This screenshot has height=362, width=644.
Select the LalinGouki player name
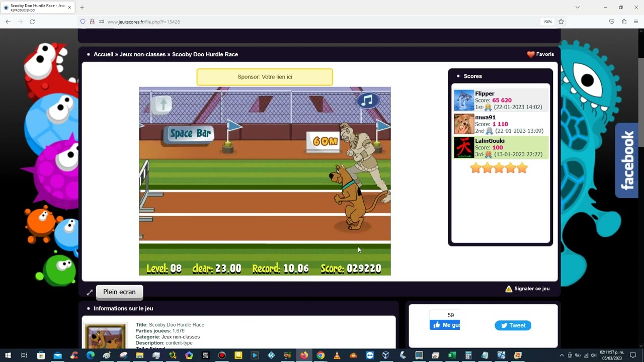pyautogui.click(x=490, y=141)
